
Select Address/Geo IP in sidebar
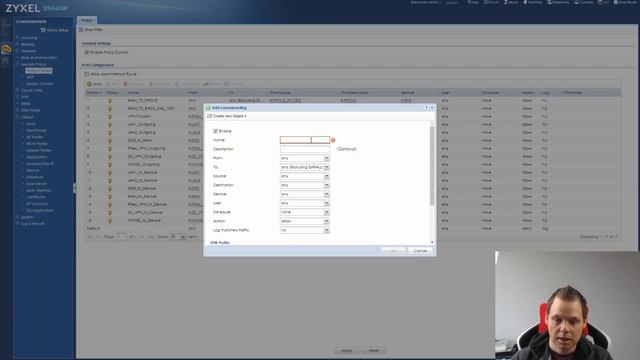tap(40, 164)
